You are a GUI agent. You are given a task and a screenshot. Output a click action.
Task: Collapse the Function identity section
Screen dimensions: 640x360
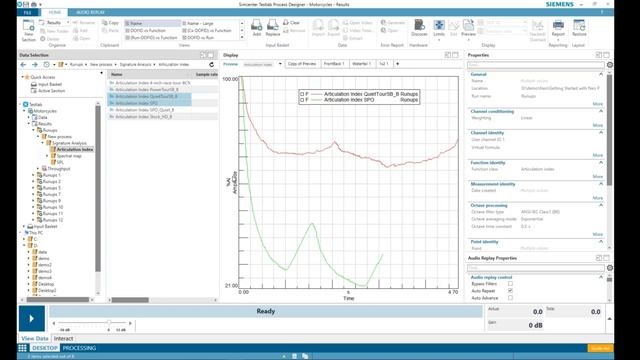tap(601, 162)
